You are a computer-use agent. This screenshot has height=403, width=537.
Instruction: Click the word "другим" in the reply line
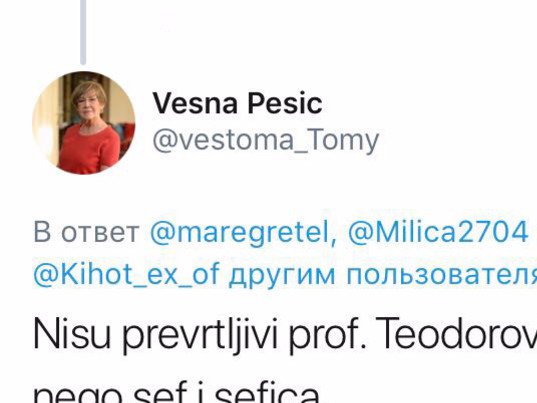point(282,276)
